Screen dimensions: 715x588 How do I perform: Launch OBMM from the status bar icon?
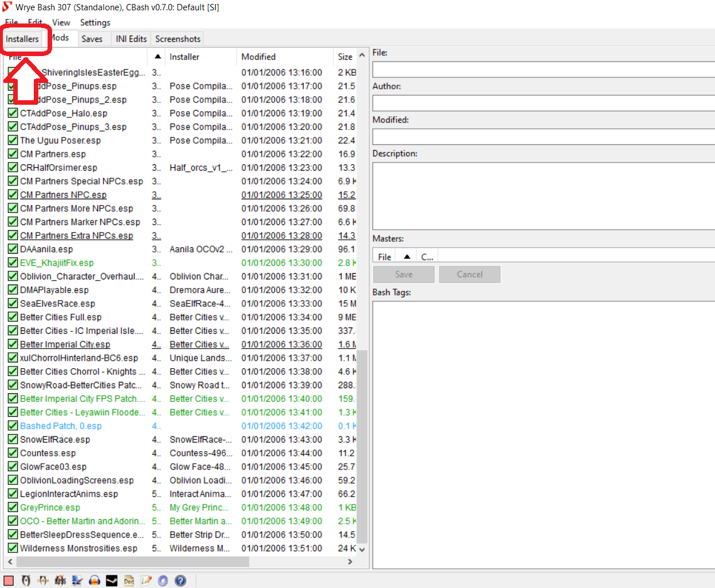[43, 581]
